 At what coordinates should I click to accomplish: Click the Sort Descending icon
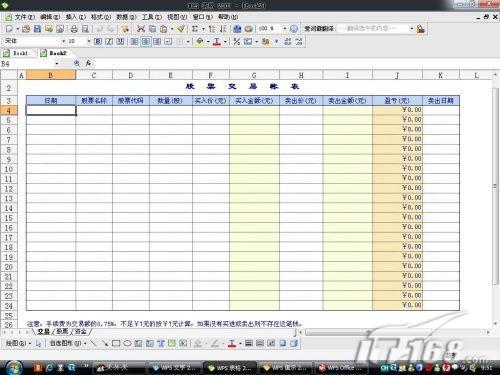(223, 29)
